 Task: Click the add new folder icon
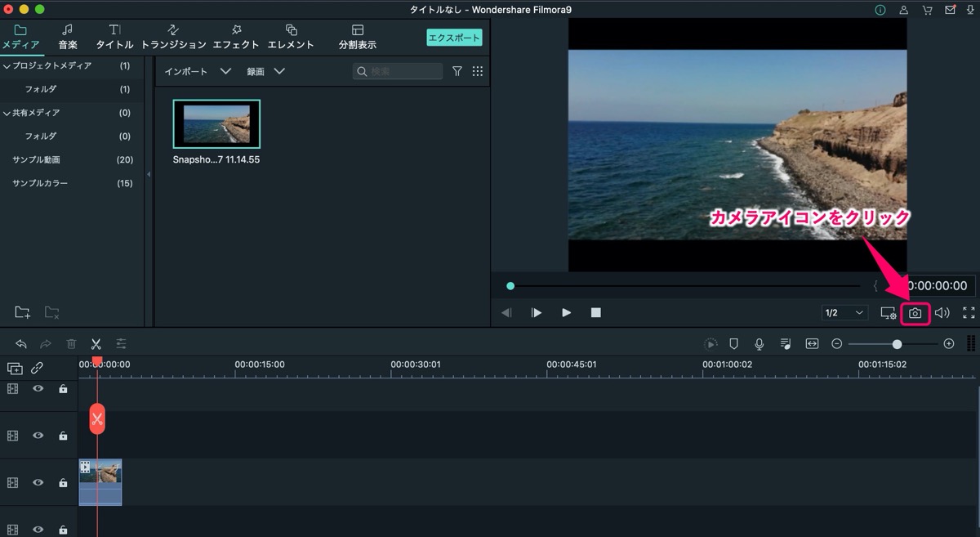click(x=23, y=312)
